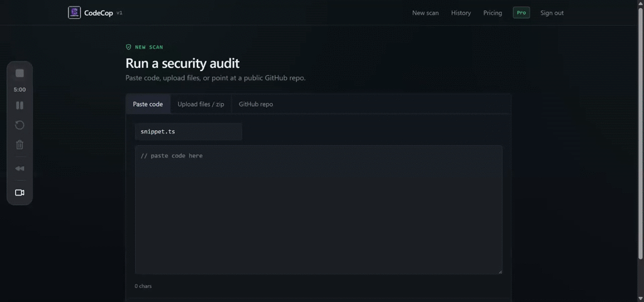Switch to the GitHub repo tab
Viewport: 644px width, 302px height.
pos(256,104)
